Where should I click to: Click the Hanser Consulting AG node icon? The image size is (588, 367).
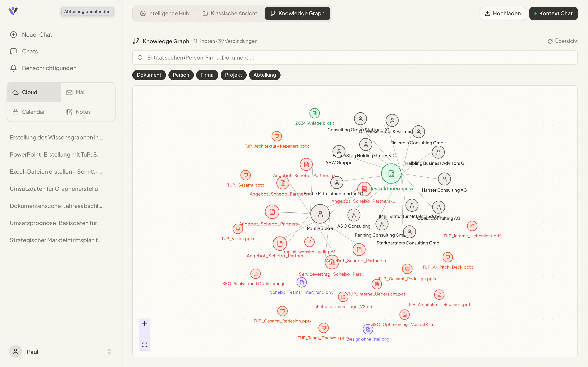[444, 179]
